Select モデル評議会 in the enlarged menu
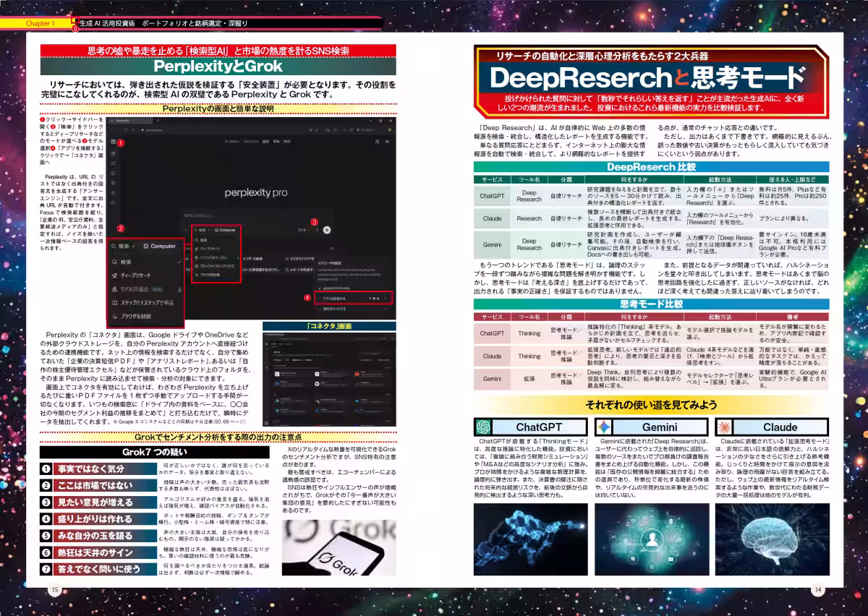The height and width of the screenshot is (616, 868). (137, 289)
